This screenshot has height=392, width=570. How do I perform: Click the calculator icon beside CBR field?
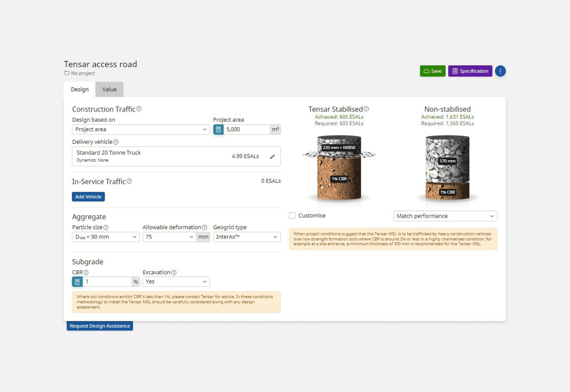(77, 282)
